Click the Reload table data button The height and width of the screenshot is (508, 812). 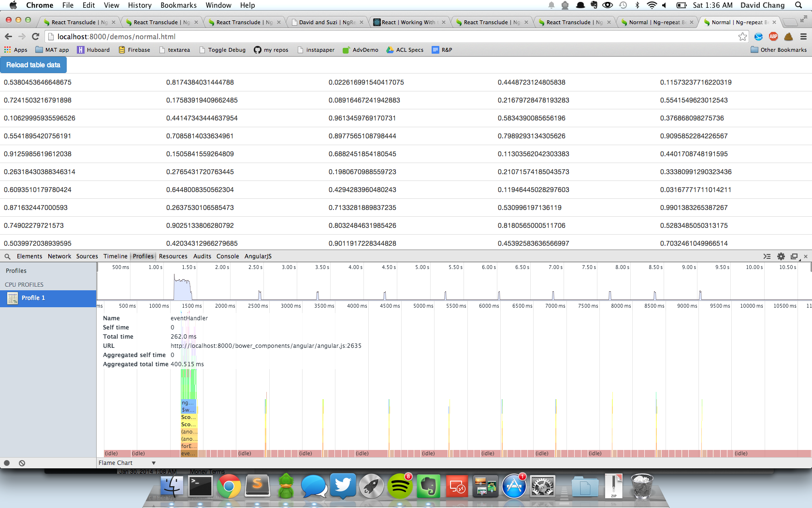(33, 65)
